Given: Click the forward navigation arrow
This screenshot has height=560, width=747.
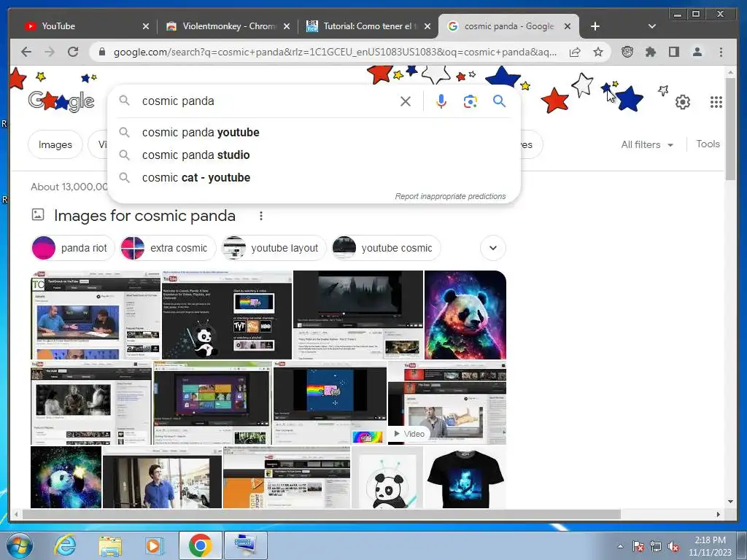Looking at the screenshot, I should click(x=50, y=52).
